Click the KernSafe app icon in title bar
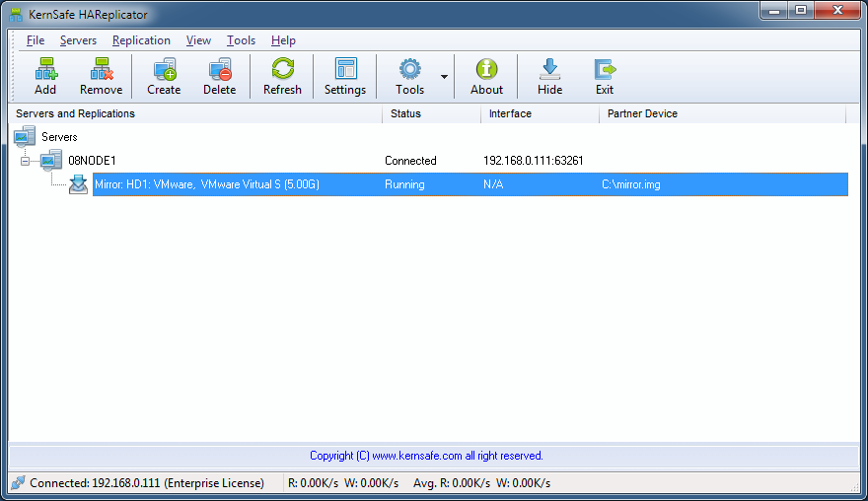Screen dimensions: 868x501 (x=16, y=15)
